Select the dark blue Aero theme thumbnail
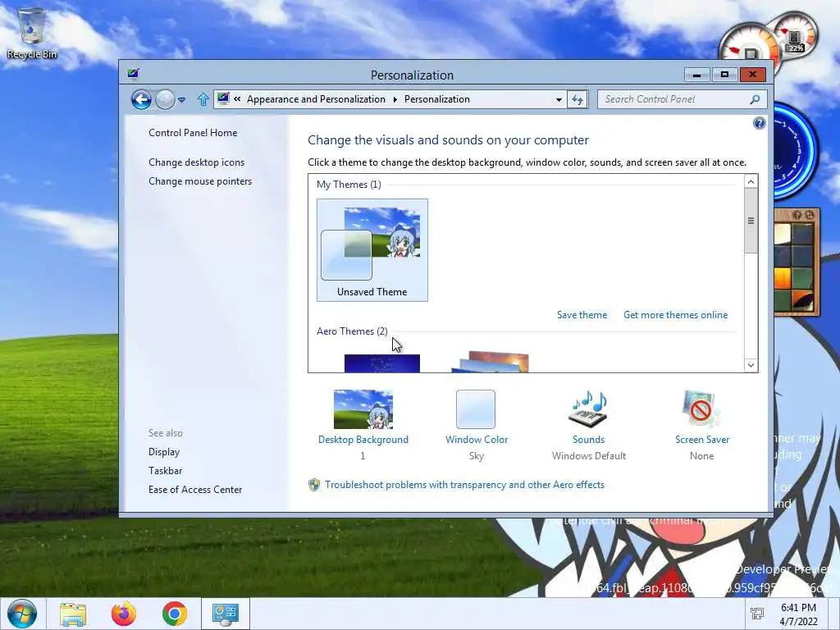The image size is (840, 630). (382, 363)
